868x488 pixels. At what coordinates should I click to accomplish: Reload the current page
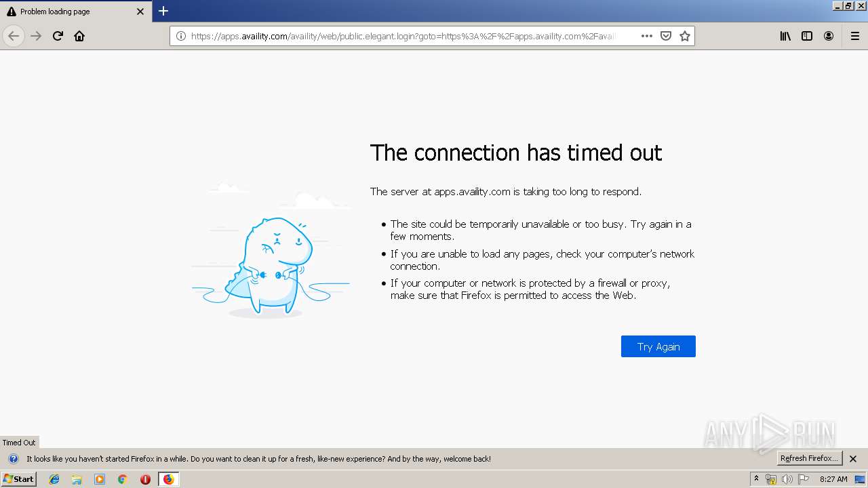58,36
